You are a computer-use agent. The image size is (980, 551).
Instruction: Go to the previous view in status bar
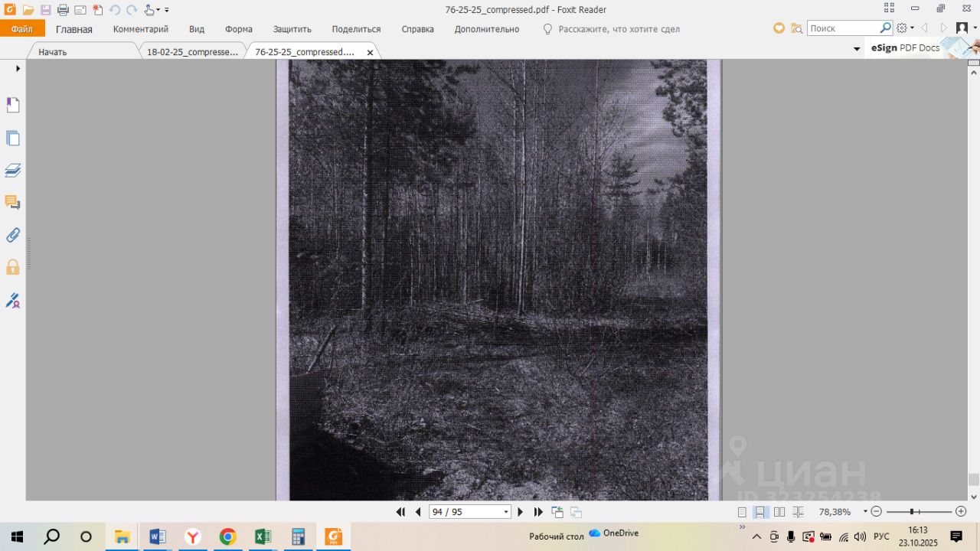pos(557,512)
